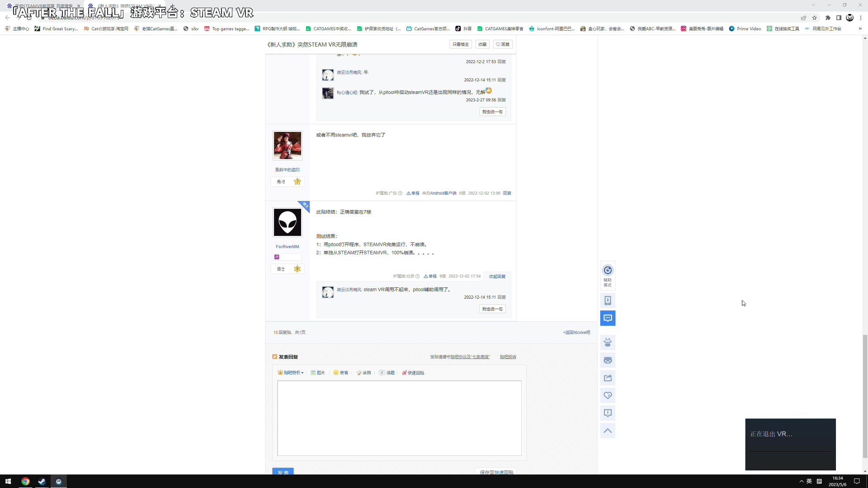Open the taskbar clock showing 16:34
868x488 pixels.
click(837, 481)
